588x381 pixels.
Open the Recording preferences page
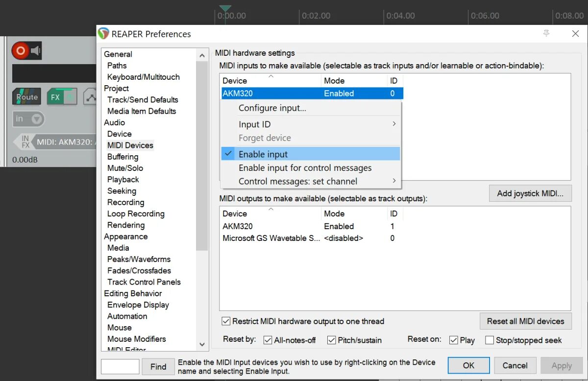coord(125,202)
